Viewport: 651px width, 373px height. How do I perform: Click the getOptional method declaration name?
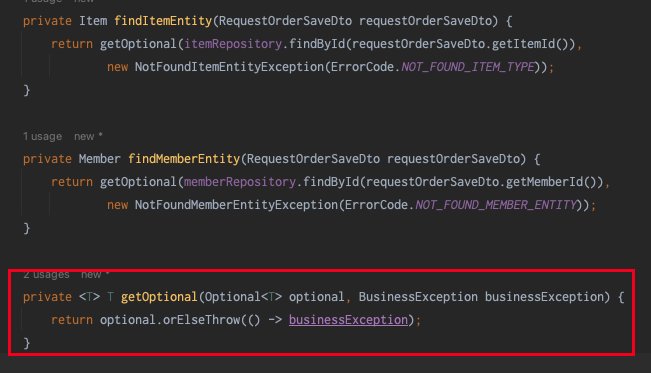[x=159, y=297]
